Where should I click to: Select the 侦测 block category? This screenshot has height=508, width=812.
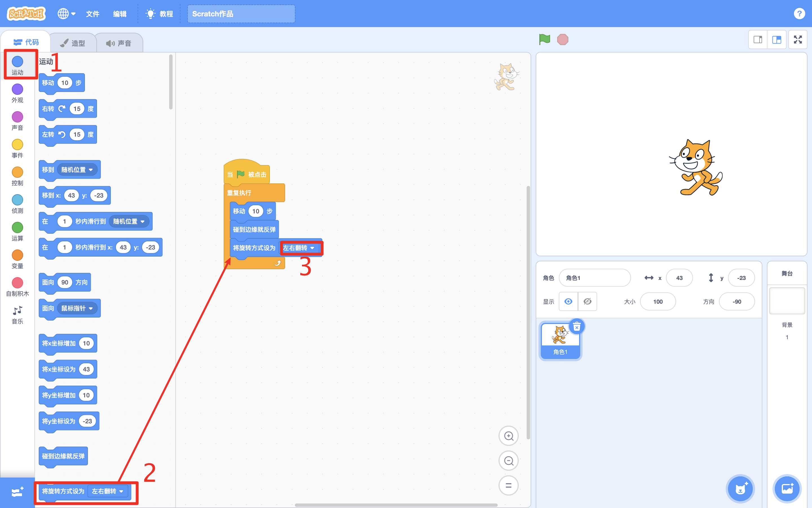[17, 203]
